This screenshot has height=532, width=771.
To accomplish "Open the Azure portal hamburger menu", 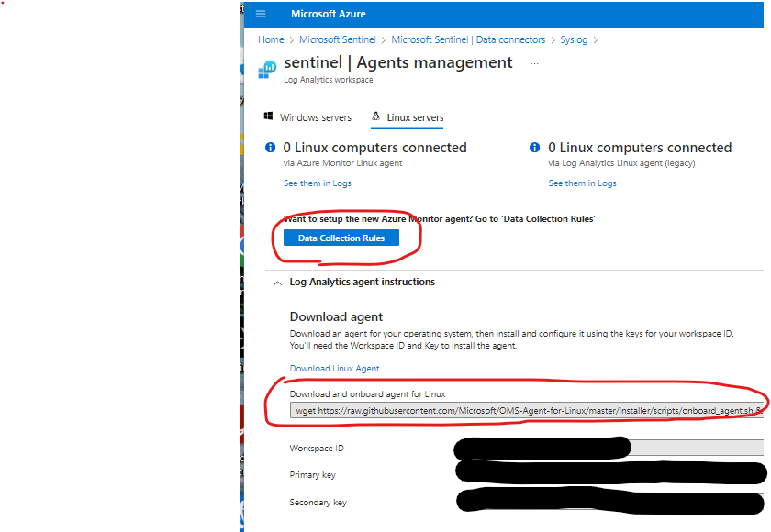I will pyautogui.click(x=261, y=14).
